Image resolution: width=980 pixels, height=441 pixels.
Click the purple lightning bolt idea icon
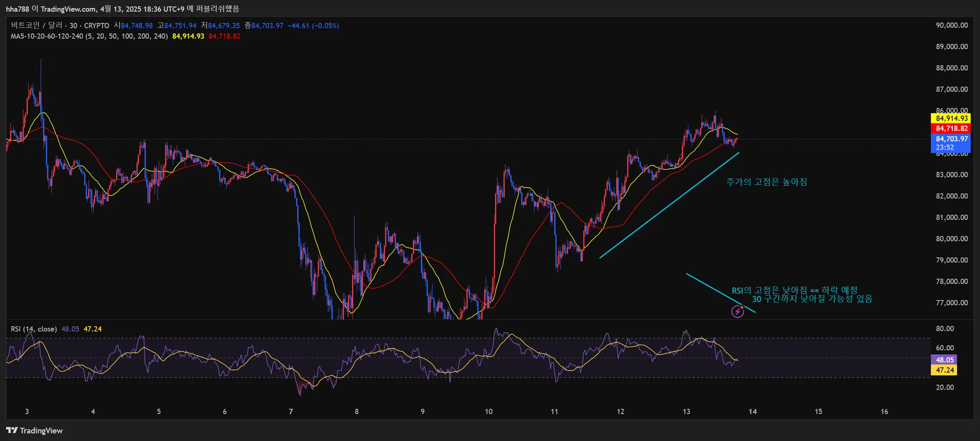[738, 311]
